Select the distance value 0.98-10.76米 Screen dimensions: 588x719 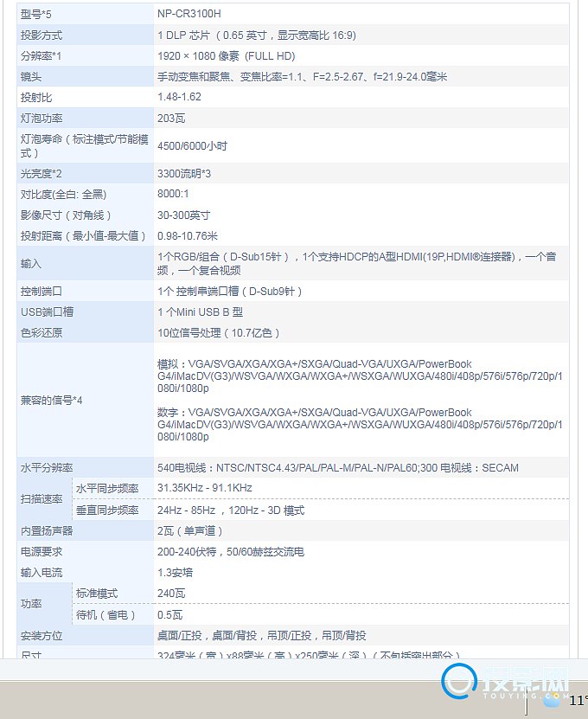tap(188, 235)
